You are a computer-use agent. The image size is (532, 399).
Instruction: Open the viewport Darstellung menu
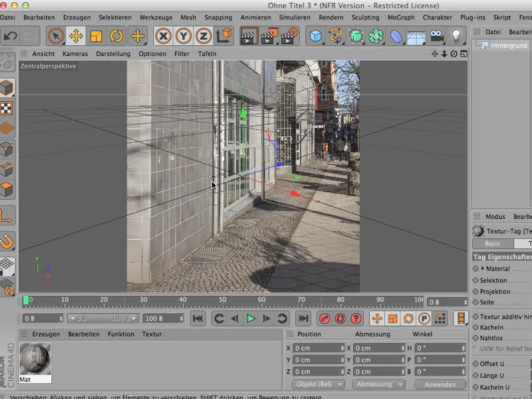tap(113, 54)
